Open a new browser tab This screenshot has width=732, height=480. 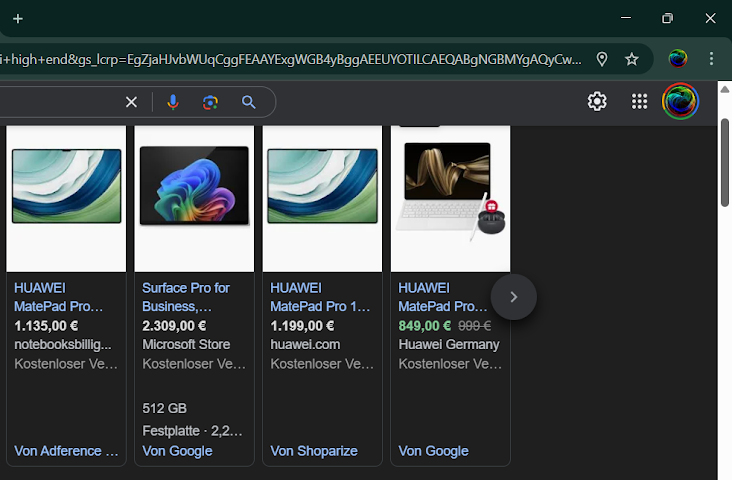(x=18, y=19)
